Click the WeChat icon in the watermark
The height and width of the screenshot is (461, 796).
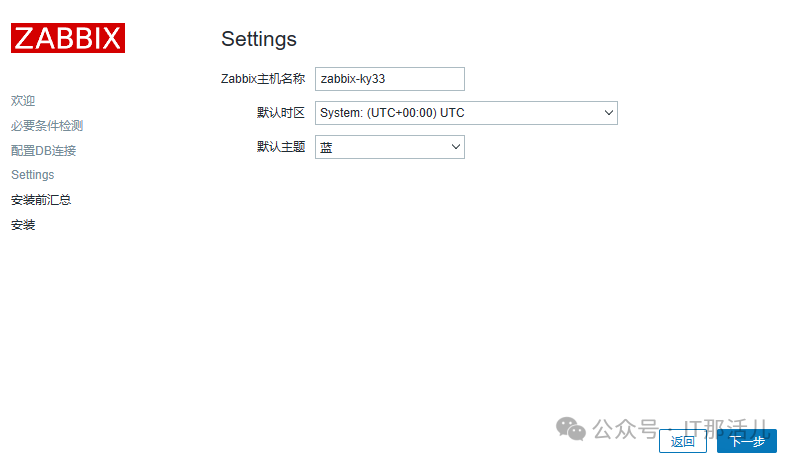click(571, 429)
